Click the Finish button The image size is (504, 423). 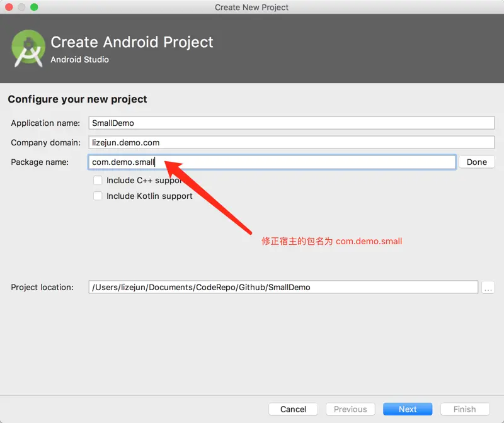tap(465, 409)
